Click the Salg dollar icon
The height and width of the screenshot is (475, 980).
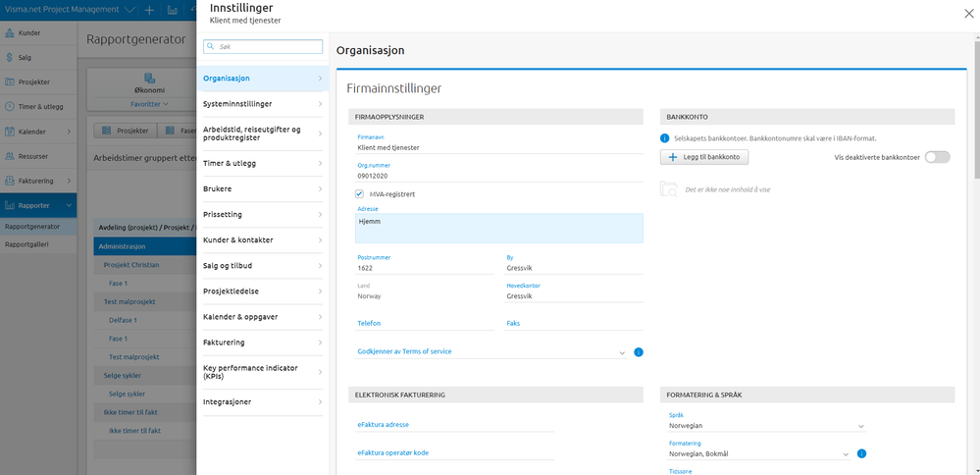pos(9,58)
